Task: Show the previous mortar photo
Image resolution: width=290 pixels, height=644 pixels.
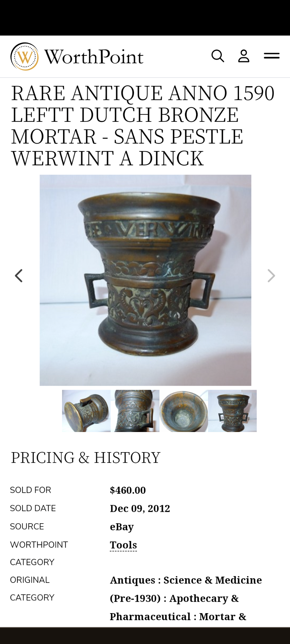Action: pyautogui.click(x=19, y=276)
